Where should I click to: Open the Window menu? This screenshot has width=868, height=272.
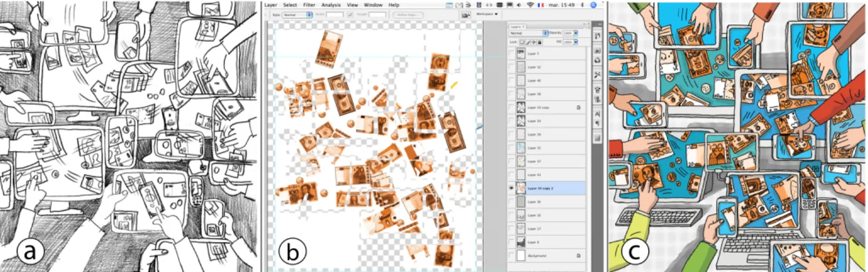(373, 5)
